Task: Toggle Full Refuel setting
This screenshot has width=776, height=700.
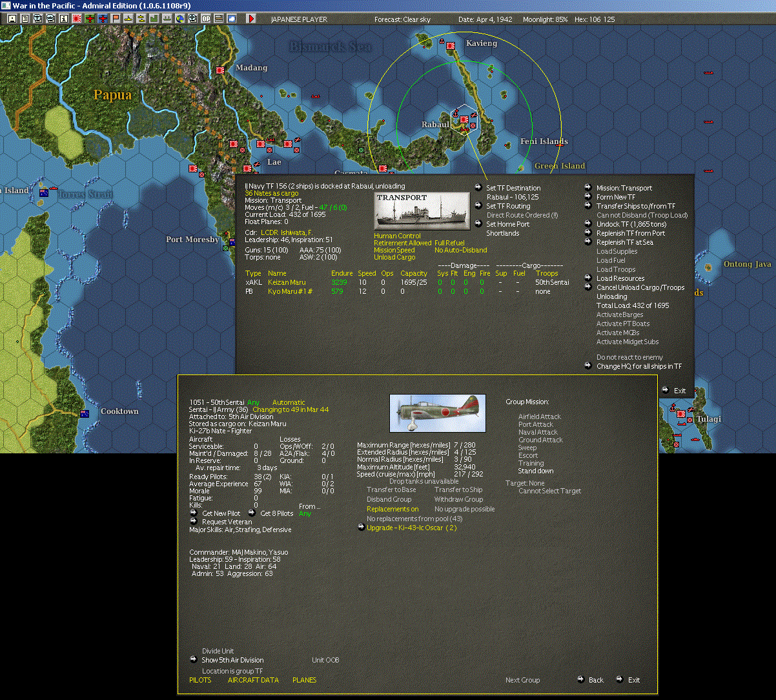Action: click(x=449, y=243)
